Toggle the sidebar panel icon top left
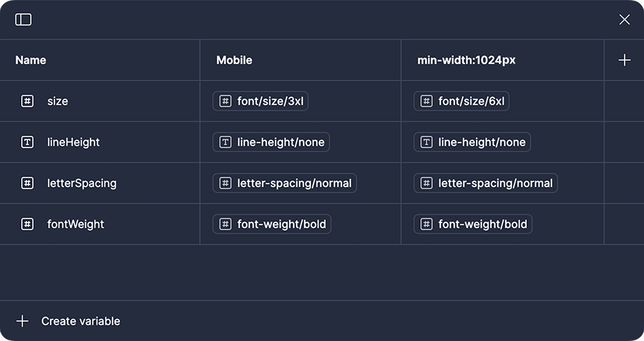The height and width of the screenshot is (341, 644). coord(23,19)
